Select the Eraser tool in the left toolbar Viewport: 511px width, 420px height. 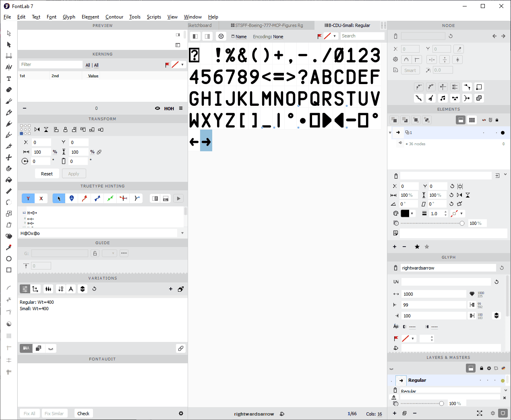(8, 89)
